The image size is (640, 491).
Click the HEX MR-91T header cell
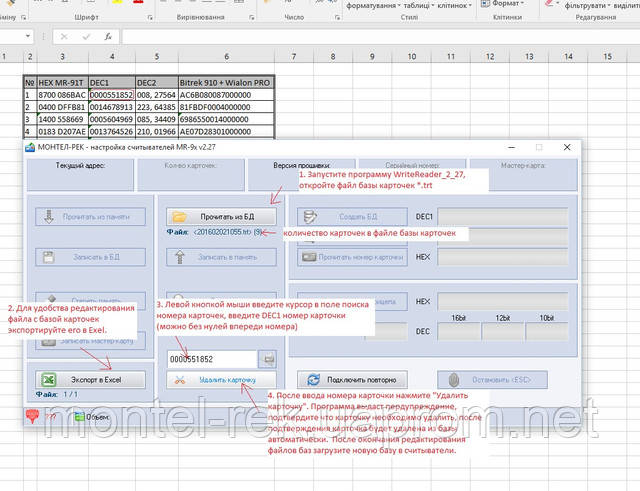point(62,82)
